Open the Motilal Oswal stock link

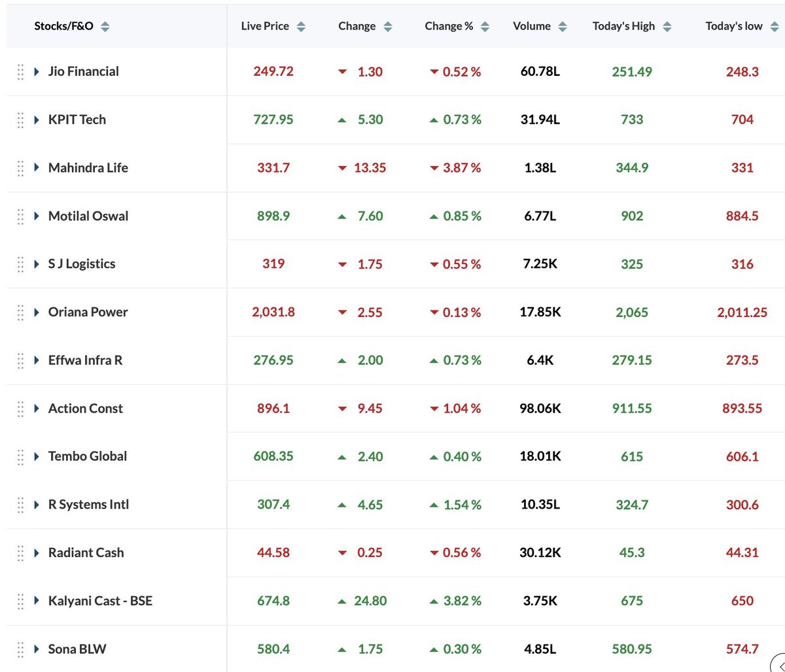(x=88, y=216)
